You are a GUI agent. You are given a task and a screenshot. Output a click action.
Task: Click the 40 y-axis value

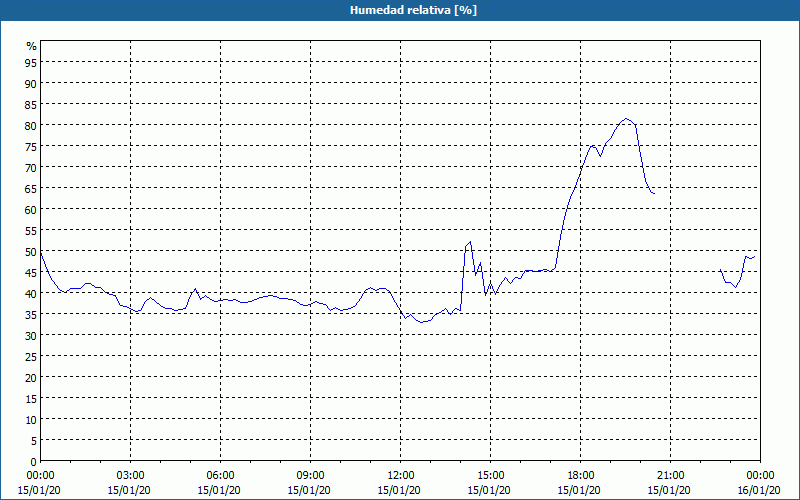[31, 293]
